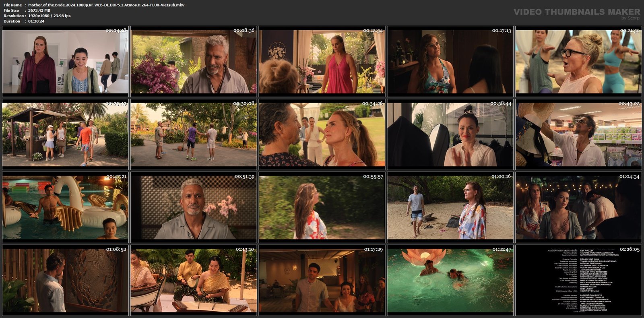Choose the thumbnail at 01:17:29
The image size is (644, 318).
pyautogui.click(x=322, y=280)
